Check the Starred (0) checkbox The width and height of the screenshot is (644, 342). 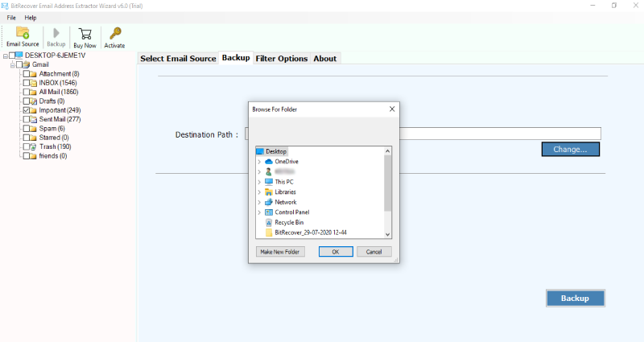tap(27, 138)
